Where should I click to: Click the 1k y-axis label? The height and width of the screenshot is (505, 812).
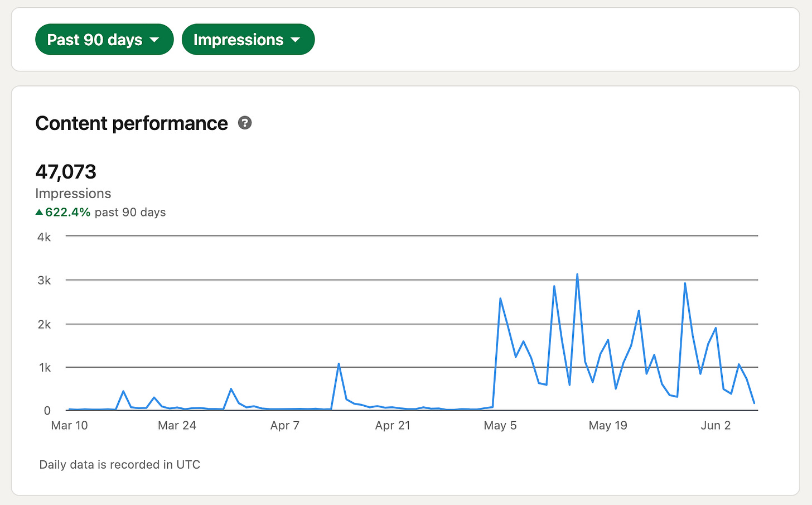[45, 368]
